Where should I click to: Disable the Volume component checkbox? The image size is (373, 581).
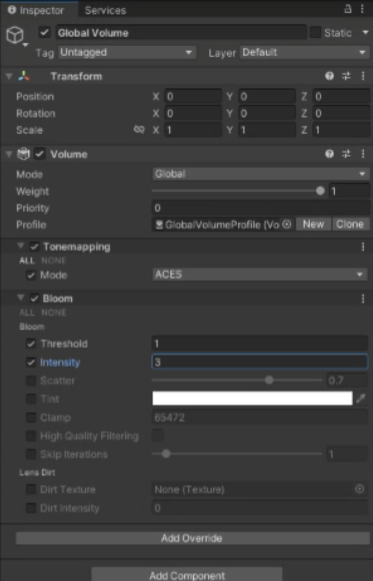click(40, 154)
